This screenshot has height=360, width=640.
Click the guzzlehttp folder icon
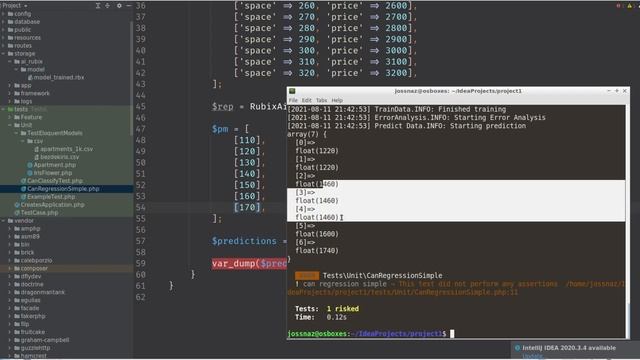(x=17, y=348)
